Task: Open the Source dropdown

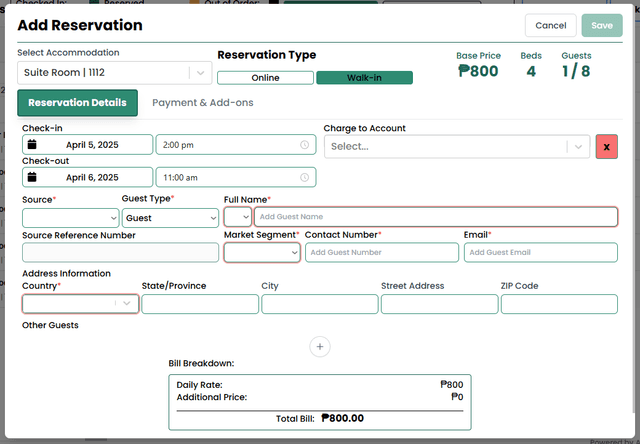Action: click(x=70, y=217)
